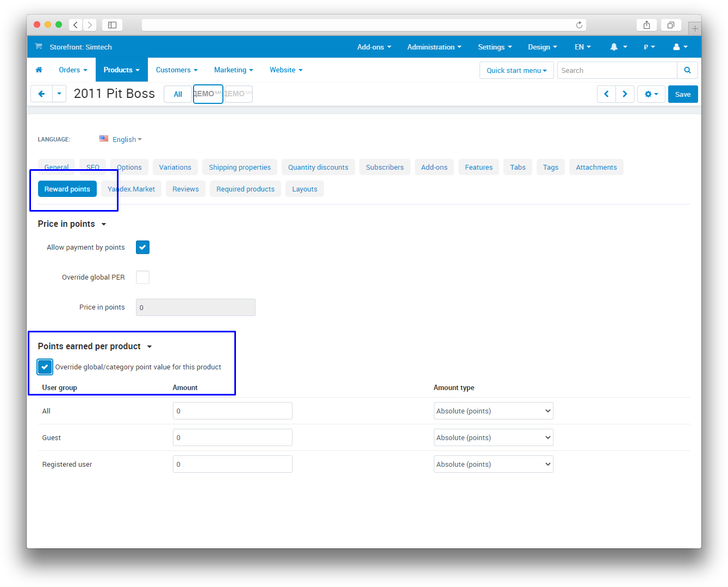Viewport: 728px width, 587px height.
Task: Click the home icon in navigation bar
Action: point(39,70)
